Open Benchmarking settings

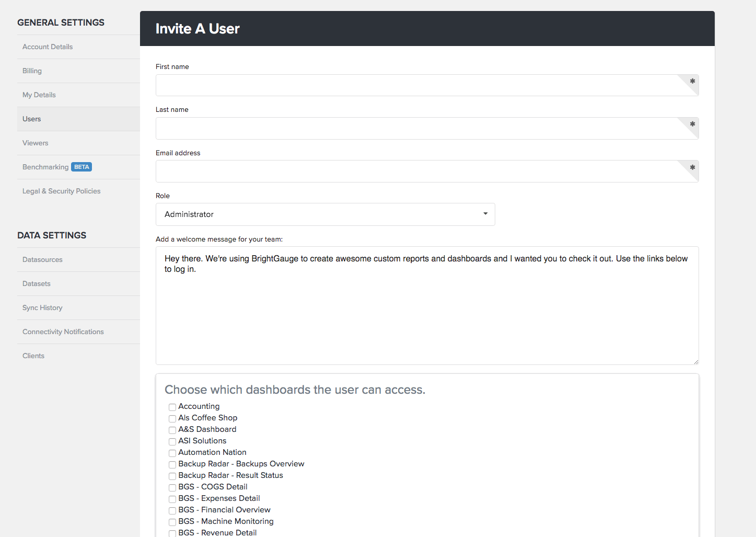tap(45, 167)
